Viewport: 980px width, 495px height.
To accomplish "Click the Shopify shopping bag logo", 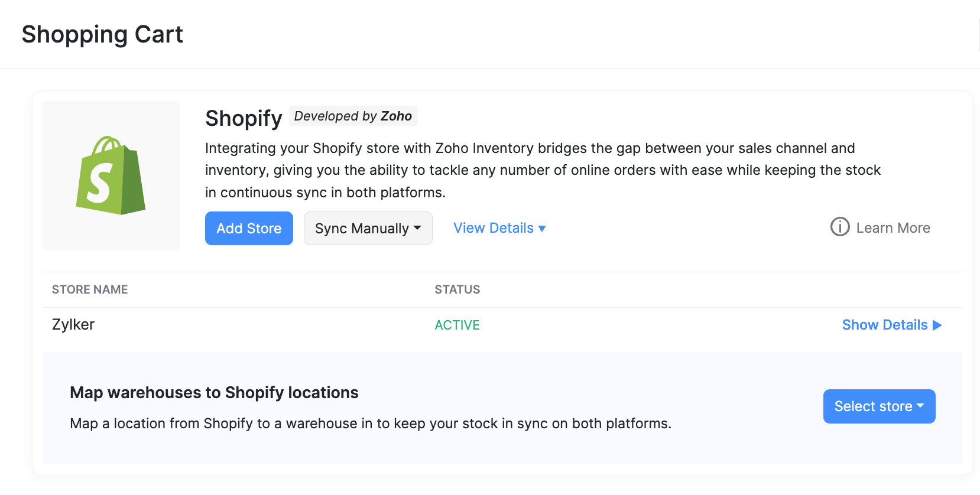I will [x=111, y=175].
